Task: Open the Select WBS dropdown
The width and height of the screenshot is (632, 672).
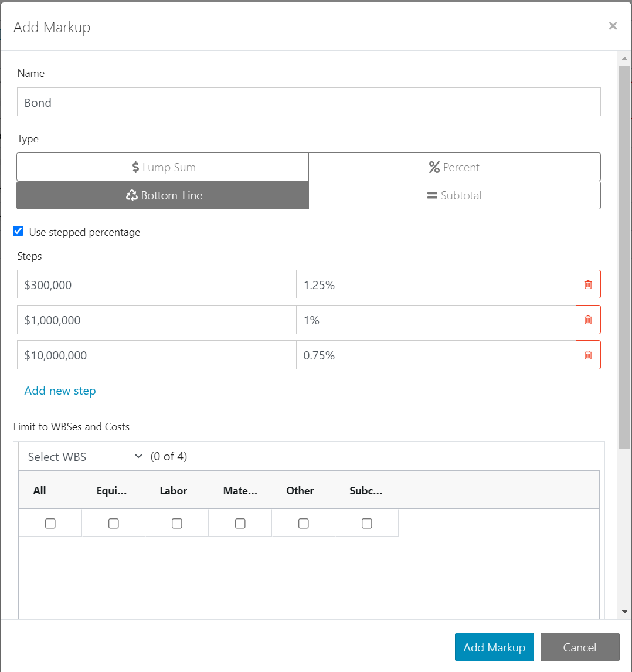Action: tap(82, 456)
